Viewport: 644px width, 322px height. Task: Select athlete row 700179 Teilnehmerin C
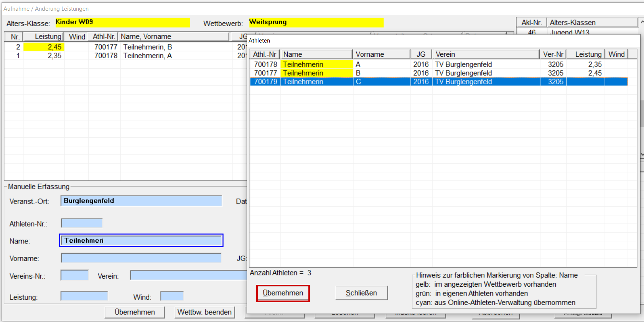(384, 82)
